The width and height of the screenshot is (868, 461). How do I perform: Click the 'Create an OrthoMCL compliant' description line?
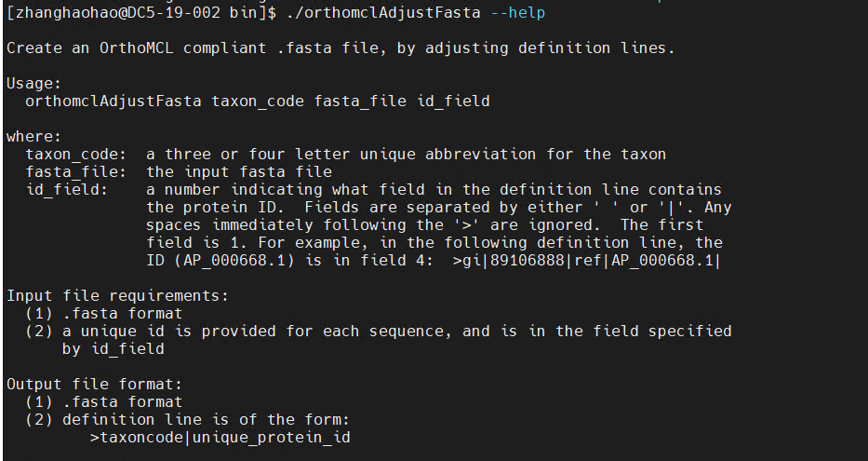click(x=341, y=48)
